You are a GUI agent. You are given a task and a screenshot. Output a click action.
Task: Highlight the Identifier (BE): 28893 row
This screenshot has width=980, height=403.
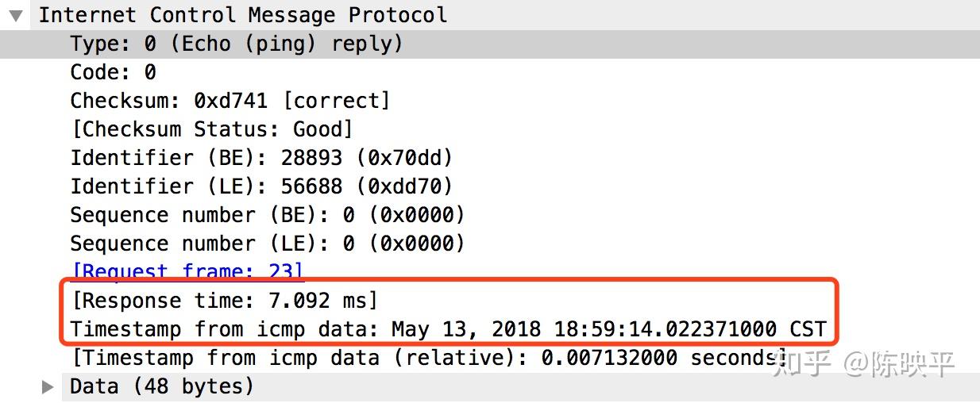click(x=261, y=158)
